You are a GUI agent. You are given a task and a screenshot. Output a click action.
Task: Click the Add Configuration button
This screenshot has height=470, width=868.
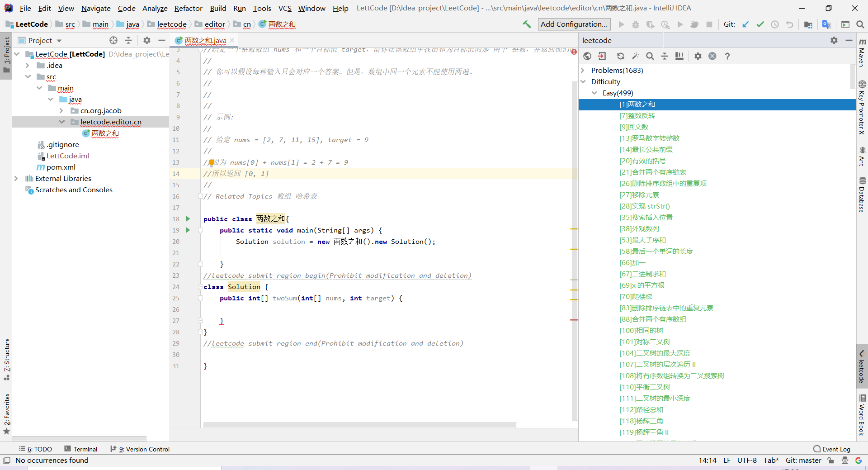tap(574, 24)
